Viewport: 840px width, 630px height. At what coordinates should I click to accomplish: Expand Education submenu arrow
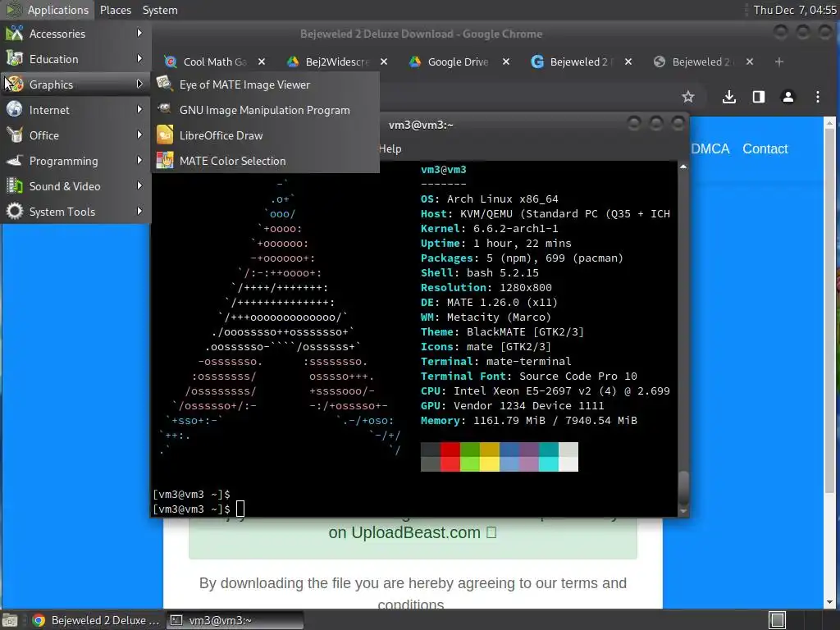(139, 58)
